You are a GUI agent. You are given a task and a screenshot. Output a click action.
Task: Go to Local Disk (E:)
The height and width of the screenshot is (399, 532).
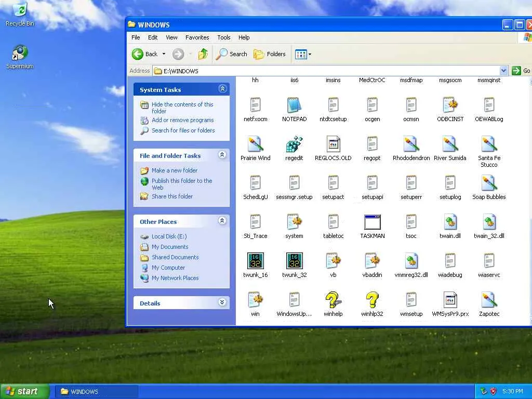click(x=169, y=236)
